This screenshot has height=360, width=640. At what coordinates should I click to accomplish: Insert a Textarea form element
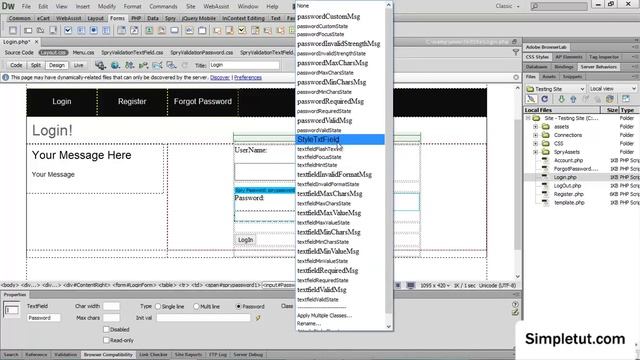53,31
